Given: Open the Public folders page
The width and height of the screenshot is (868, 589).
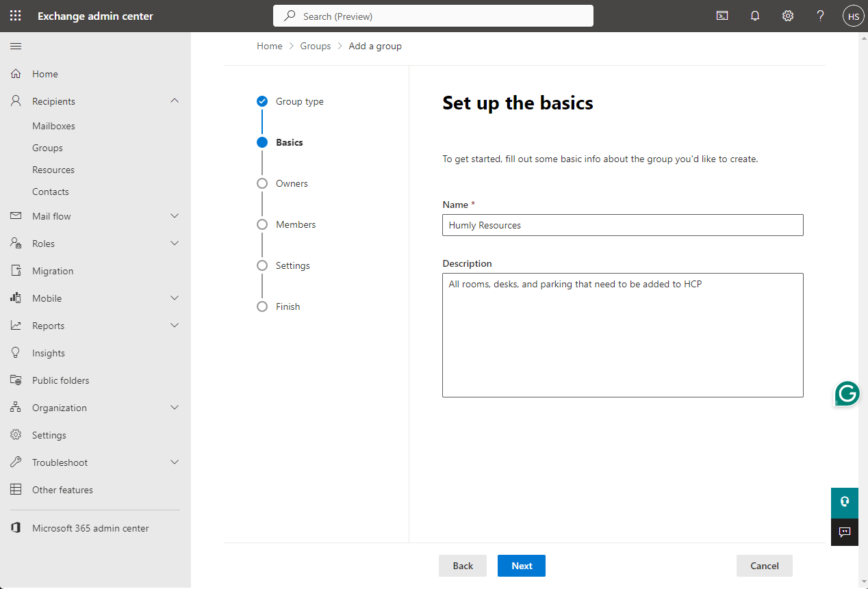Looking at the screenshot, I should (x=60, y=380).
